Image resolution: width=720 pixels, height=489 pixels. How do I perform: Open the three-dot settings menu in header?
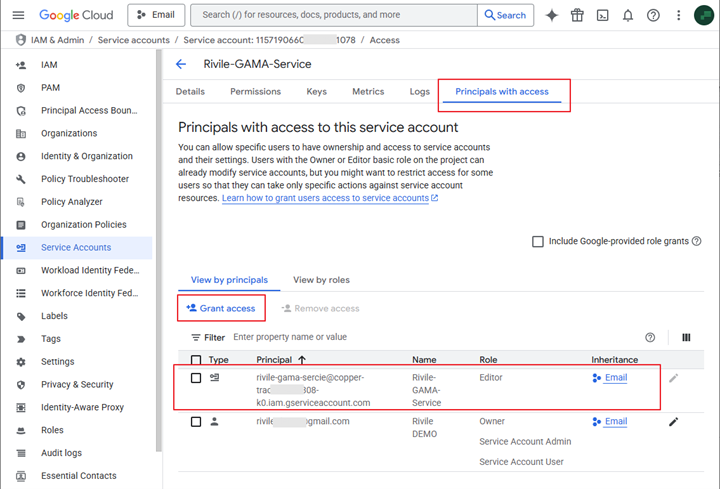(x=678, y=15)
